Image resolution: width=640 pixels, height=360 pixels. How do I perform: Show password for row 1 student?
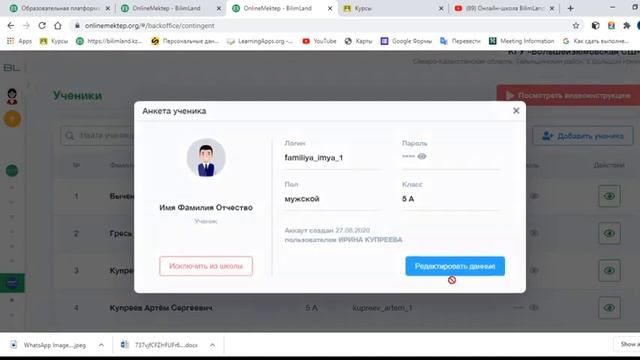tap(533, 196)
